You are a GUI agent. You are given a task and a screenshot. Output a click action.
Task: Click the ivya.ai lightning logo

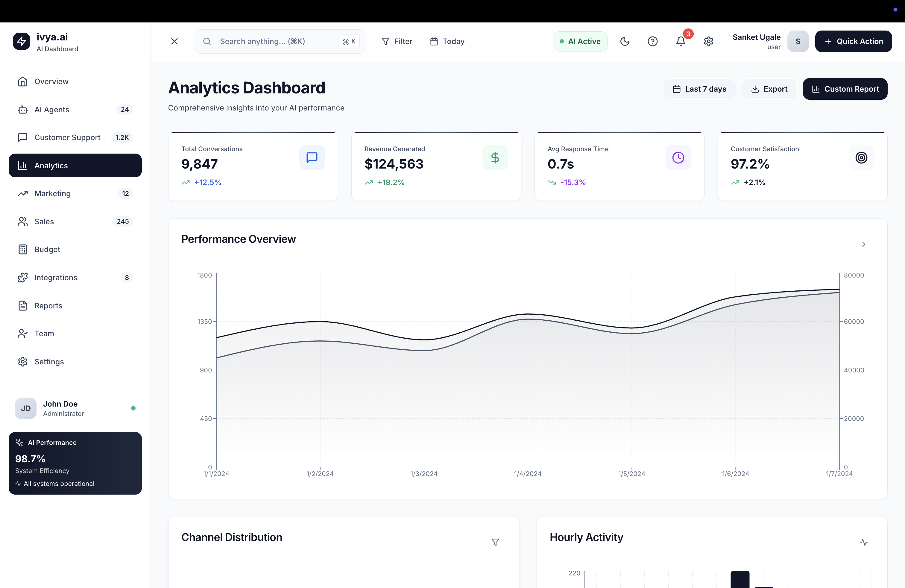pos(22,41)
